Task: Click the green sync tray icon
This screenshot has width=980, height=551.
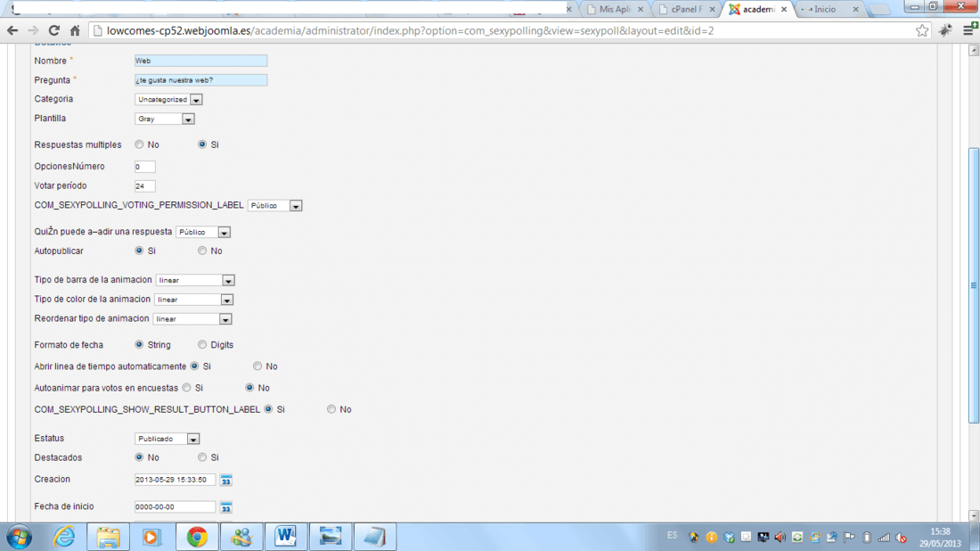Action: [797, 538]
